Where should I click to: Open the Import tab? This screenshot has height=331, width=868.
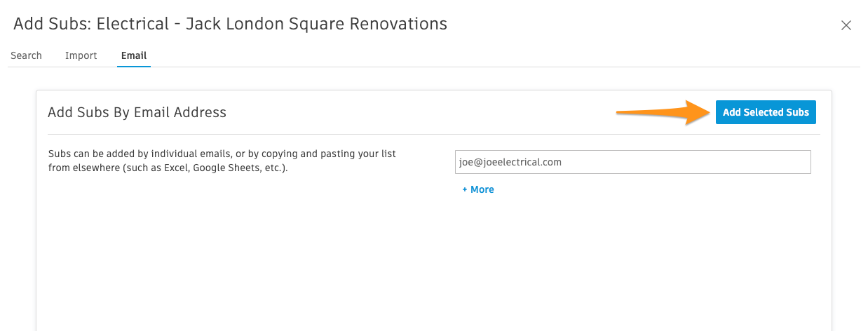[x=81, y=55]
